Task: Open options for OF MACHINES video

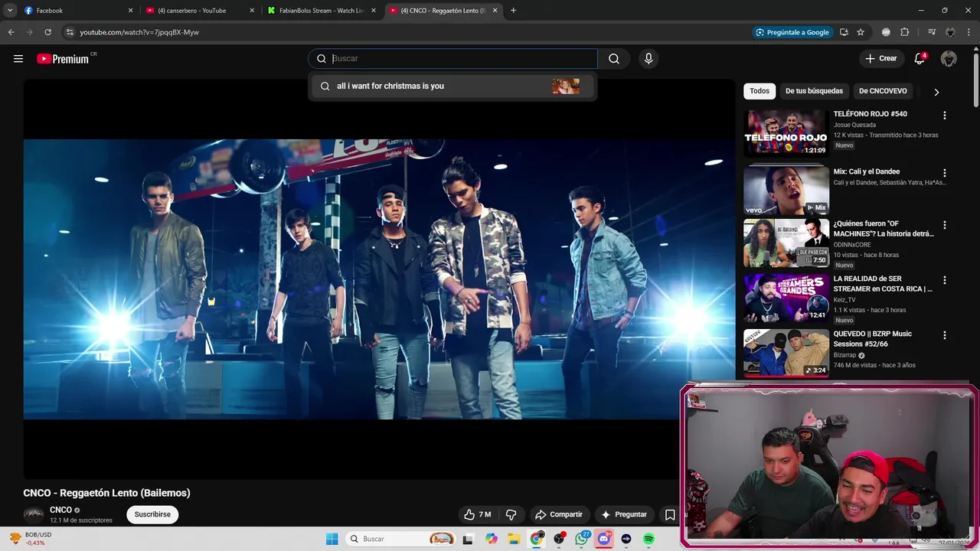Action: pyautogui.click(x=944, y=225)
